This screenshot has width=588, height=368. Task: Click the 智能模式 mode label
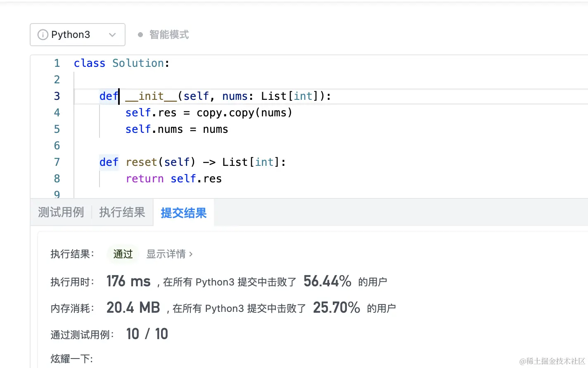pyautogui.click(x=169, y=35)
